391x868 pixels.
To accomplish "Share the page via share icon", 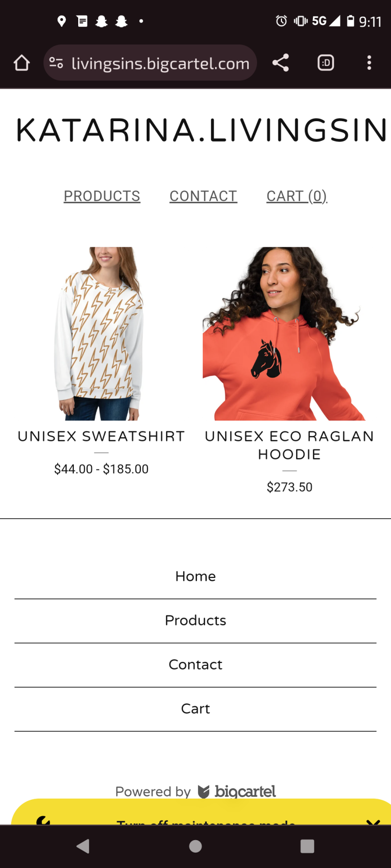I will pos(281,63).
